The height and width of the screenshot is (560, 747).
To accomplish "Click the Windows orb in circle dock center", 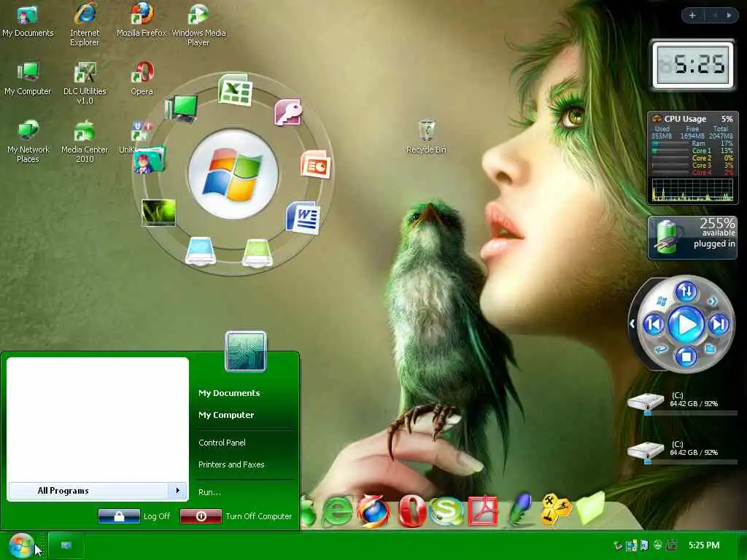I will tap(233, 174).
